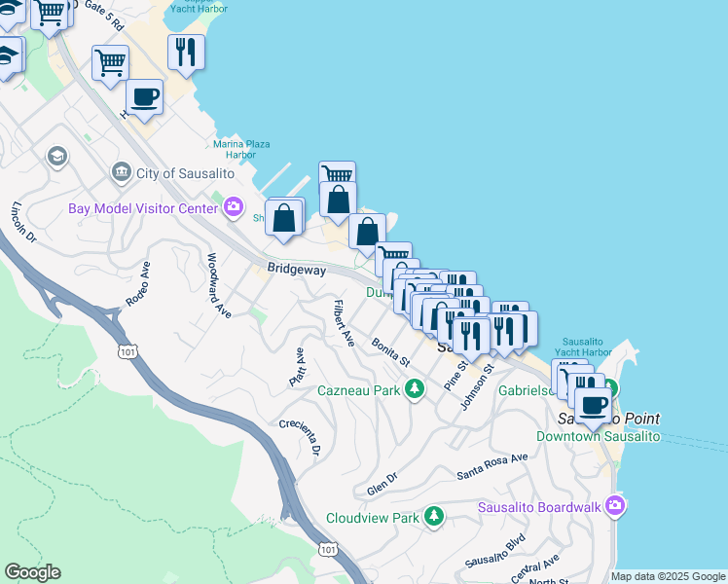Click the City of Sausalito label
Viewport: 728px width, 584px height.
(185, 173)
